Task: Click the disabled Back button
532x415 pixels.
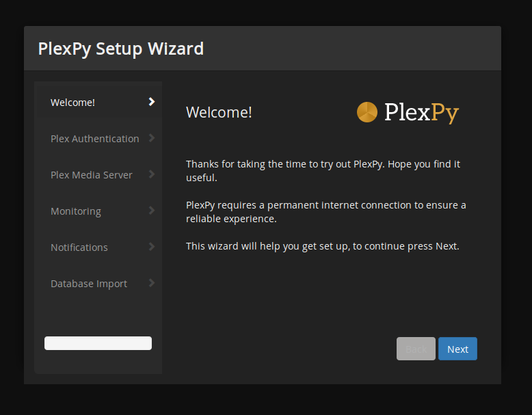Action: (416, 349)
